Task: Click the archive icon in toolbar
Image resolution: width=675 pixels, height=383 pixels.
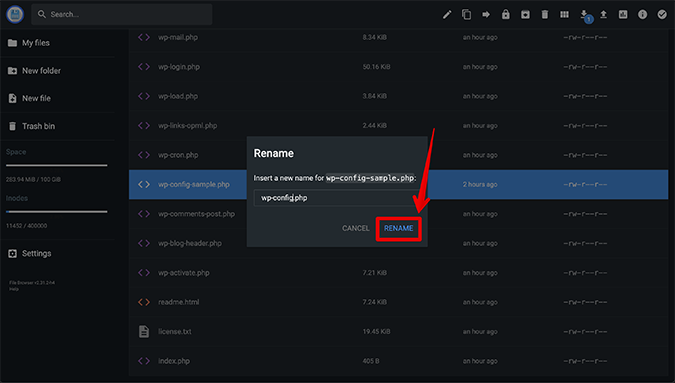Action: [525, 15]
